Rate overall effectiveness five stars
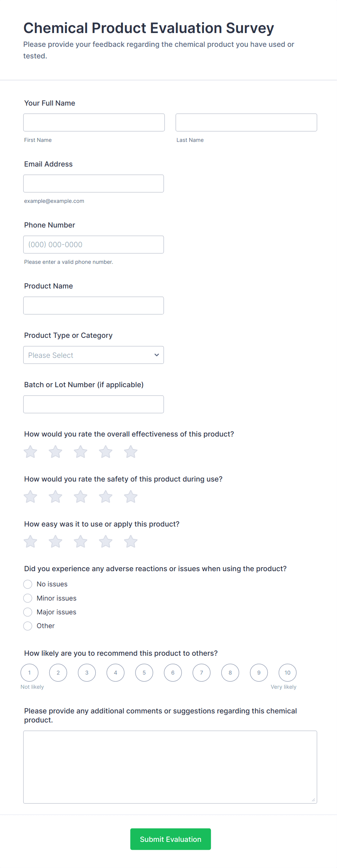 tap(130, 452)
